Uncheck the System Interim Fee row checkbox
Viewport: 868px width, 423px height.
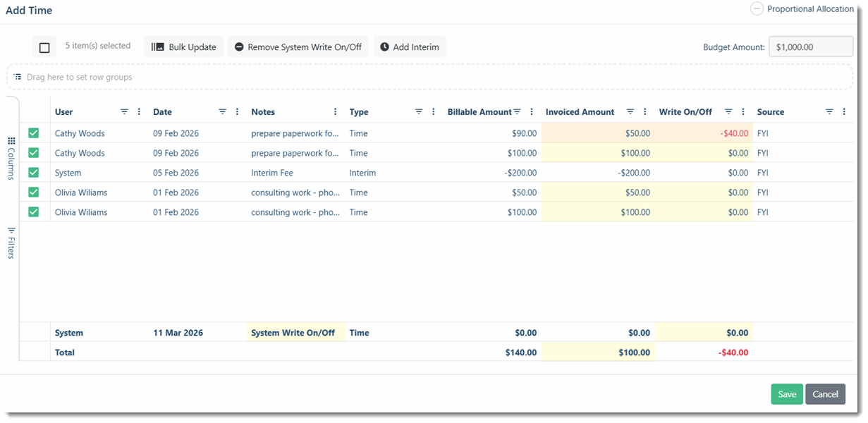(34, 173)
